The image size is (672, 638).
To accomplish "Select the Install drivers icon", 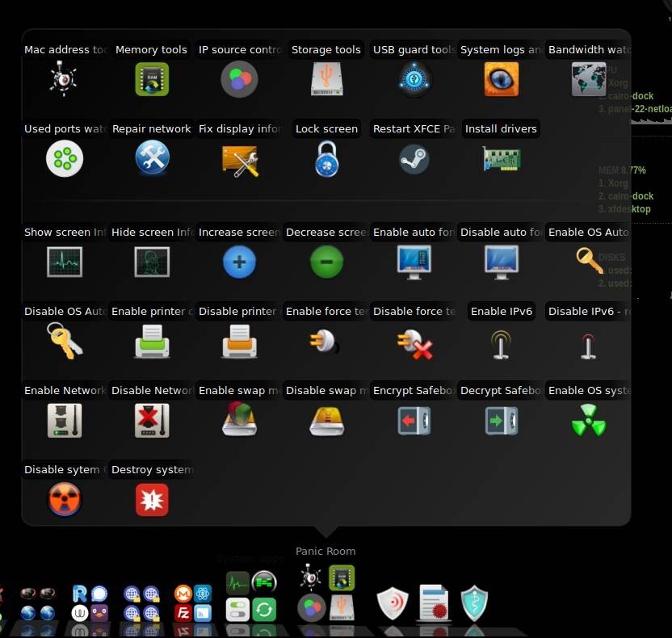I will coord(501,158).
